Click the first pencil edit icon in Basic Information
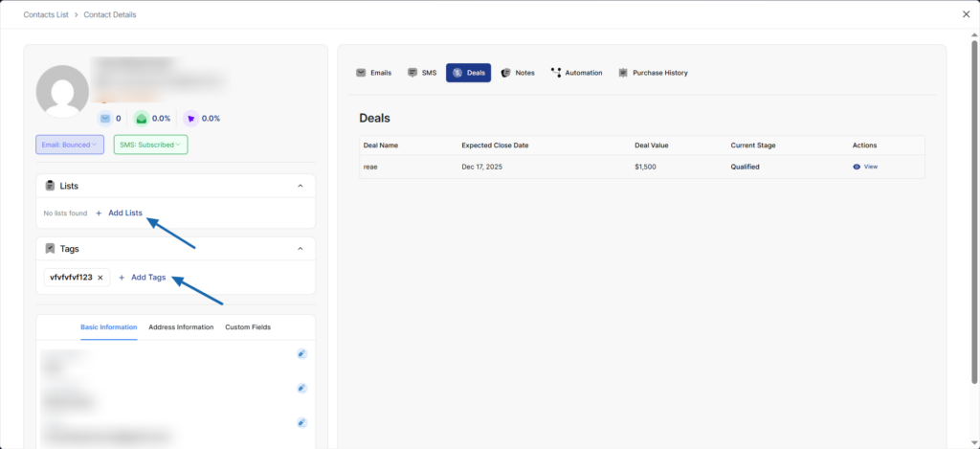 [x=301, y=353]
